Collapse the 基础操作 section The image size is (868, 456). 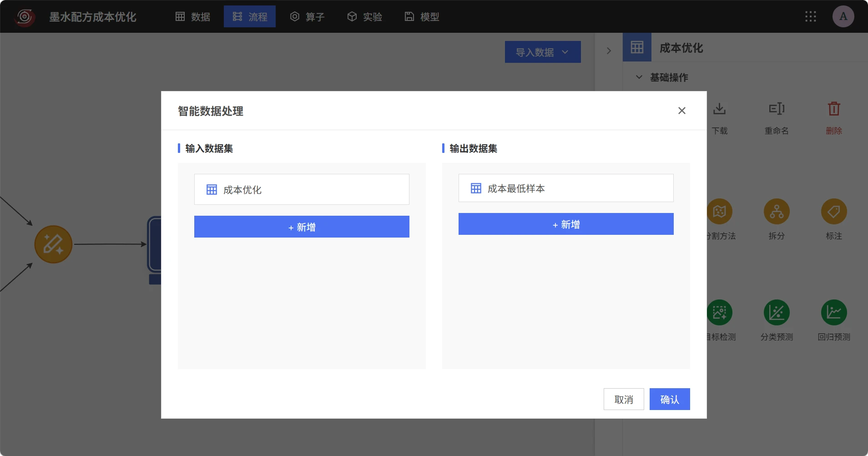[639, 77]
